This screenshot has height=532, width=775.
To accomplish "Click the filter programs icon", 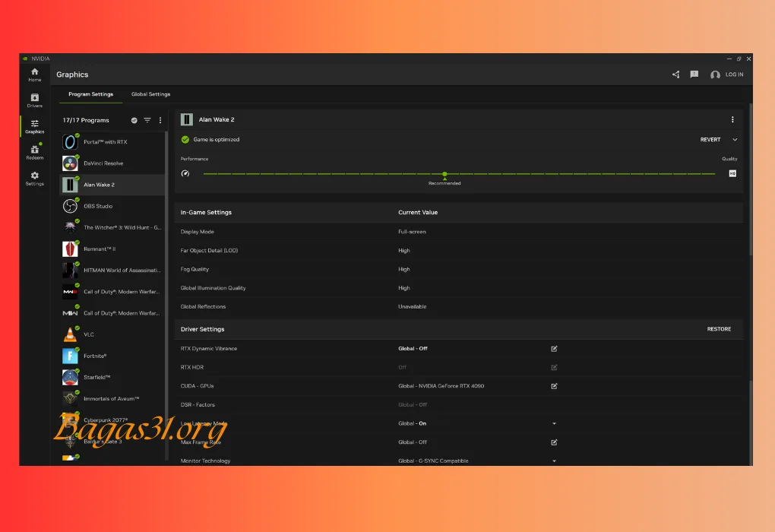I will click(x=147, y=120).
